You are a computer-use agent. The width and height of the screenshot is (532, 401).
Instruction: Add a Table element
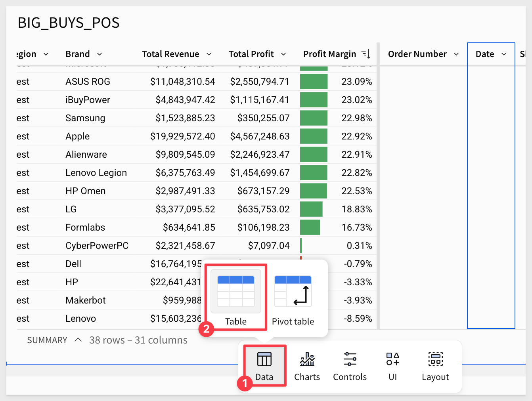236,298
